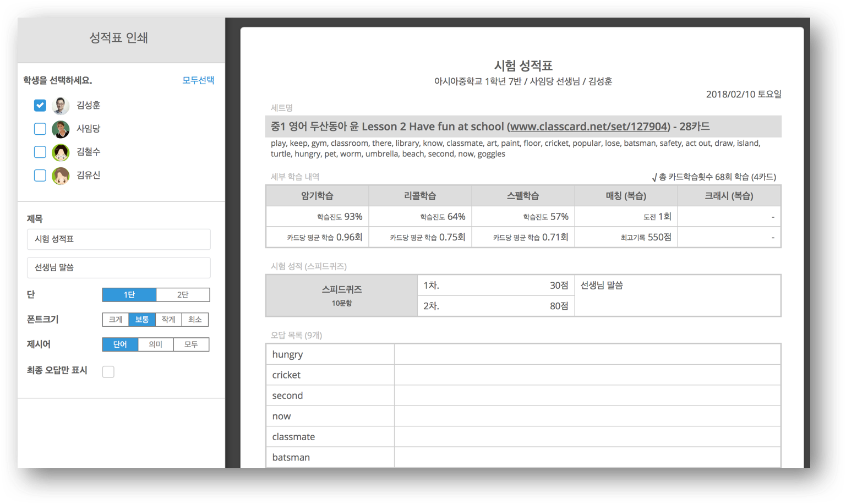Viewport: 846px width, 504px height.
Task: Check the 김철수 student checkbox
Action: [x=40, y=152]
